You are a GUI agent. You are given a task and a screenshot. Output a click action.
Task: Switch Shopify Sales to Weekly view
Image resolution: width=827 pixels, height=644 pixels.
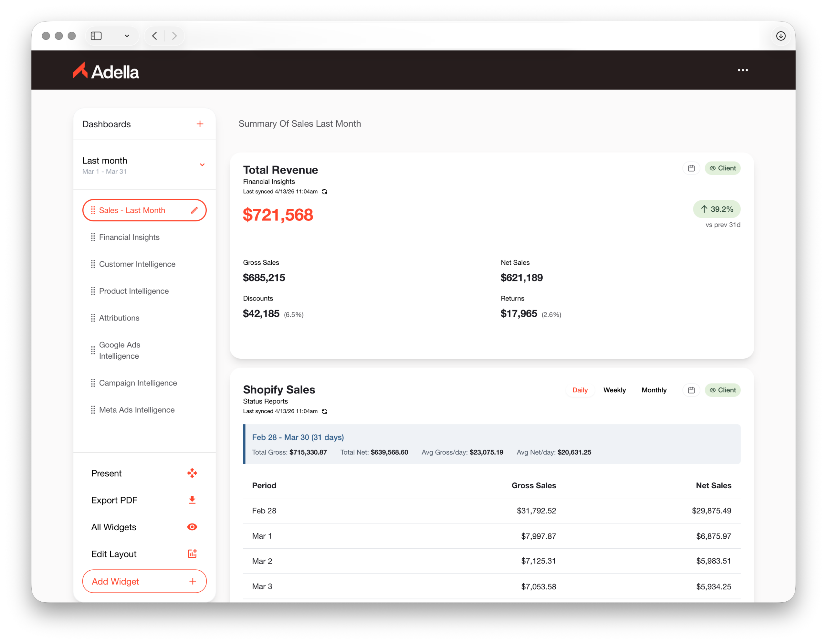tap(614, 390)
